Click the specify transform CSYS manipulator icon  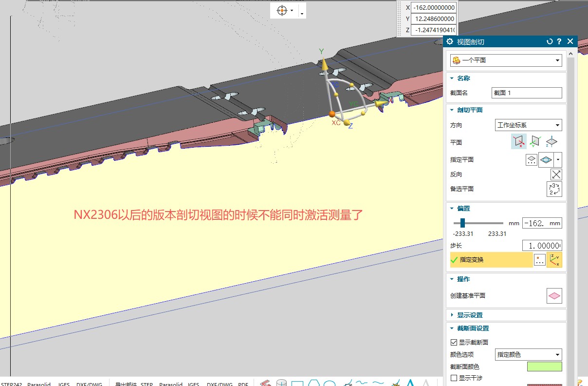click(x=554, y=260)
